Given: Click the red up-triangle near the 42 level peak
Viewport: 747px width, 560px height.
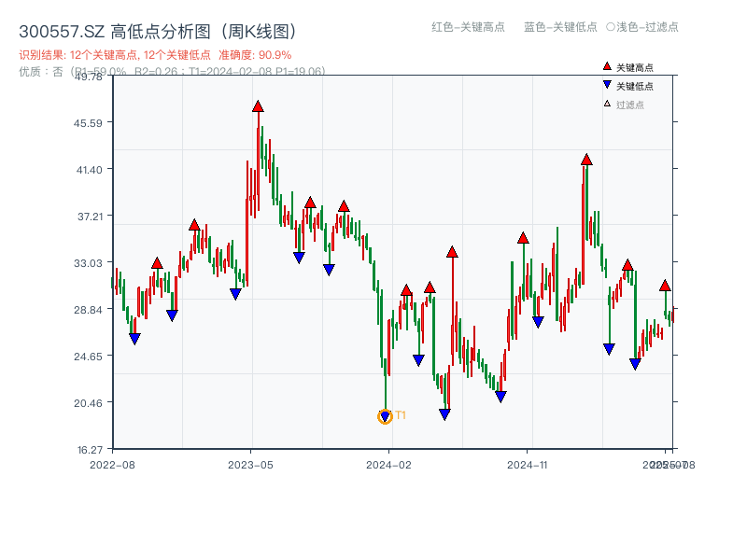Looking at the screenshot, I should [585, 161].
